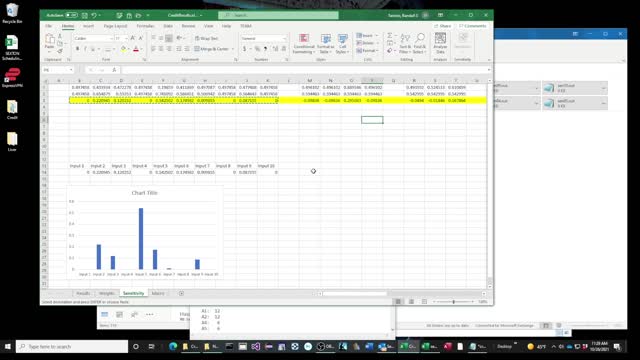Switch to the View ribbon tab

click(x=208, y=26)
